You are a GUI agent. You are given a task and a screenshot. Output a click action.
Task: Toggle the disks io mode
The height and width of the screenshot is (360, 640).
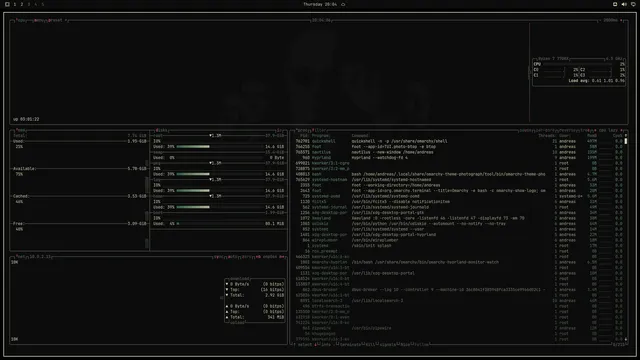click(x=280, y=130)
